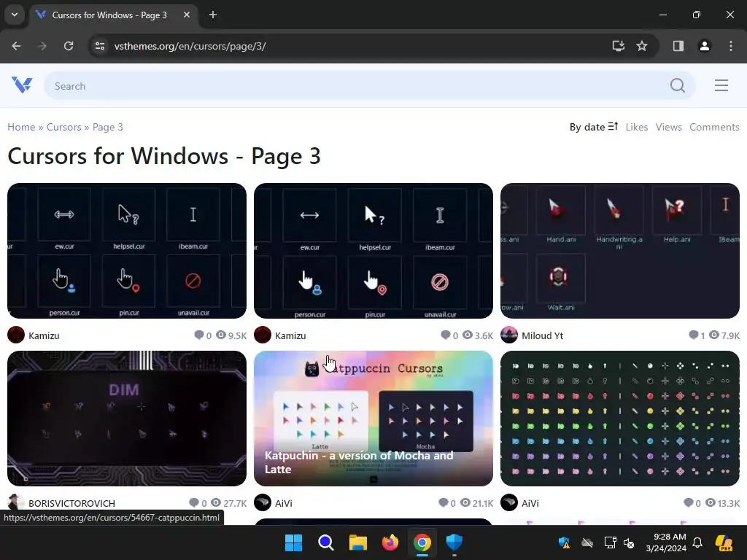
Task: Open a new browser tab
Action: (213, 15)
